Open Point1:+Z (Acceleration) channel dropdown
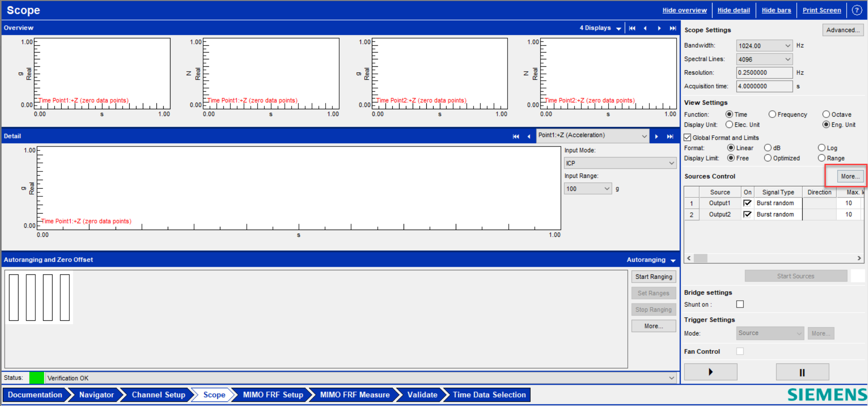Screen dimensions: 868x406 coord(593,136)
